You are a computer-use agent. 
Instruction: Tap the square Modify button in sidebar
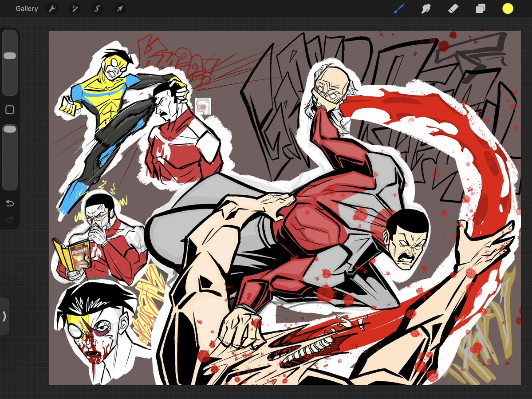point(10,110)
